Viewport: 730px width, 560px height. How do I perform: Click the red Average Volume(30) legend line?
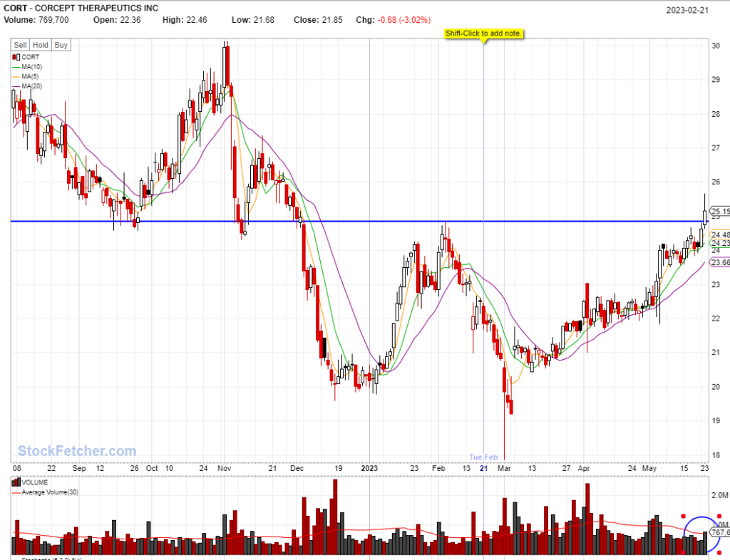tap(16, 492)
